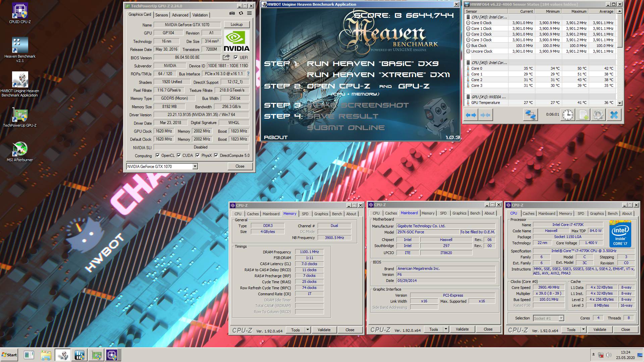Click Bus Interface question mark help
Screen dimensions: 644x362
(x=248, y=74)
